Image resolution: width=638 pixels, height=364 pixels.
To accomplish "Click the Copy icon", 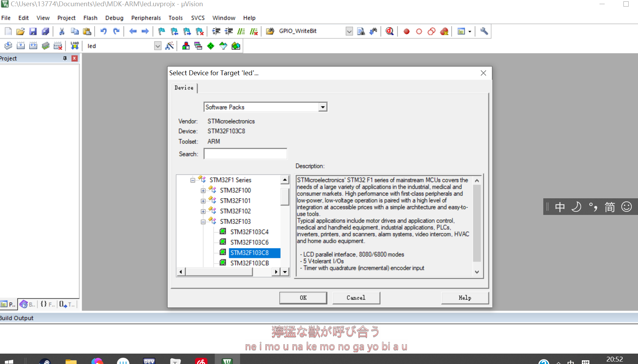I will click(75, 31).
